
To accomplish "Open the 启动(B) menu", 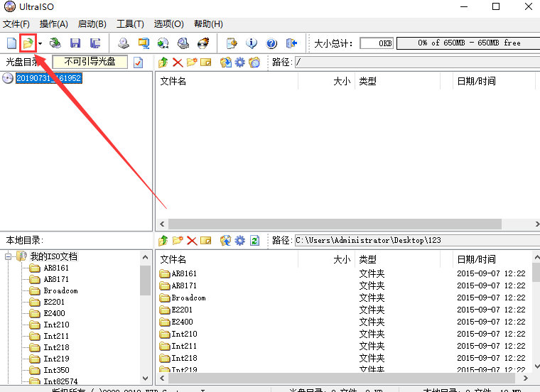I will click(x=92, y=24).
